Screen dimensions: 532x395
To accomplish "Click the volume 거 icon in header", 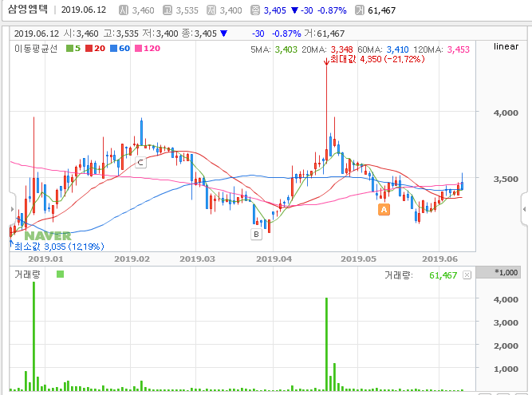I will coord(359,10).
